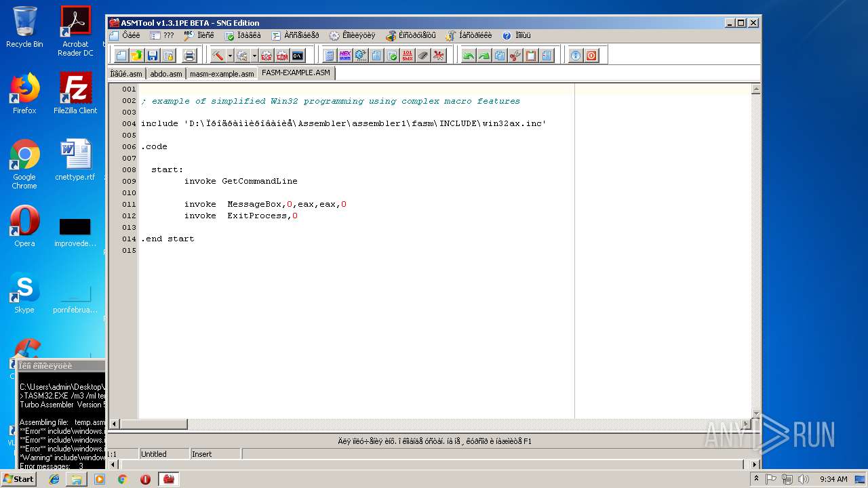Switch to the masm-example.asm tab

[222, 74]
